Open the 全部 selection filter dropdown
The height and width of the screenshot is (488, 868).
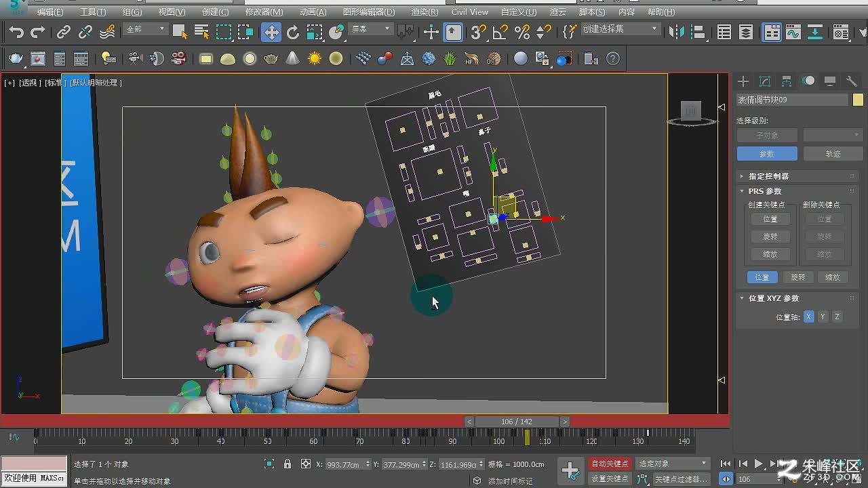(145, 29)
